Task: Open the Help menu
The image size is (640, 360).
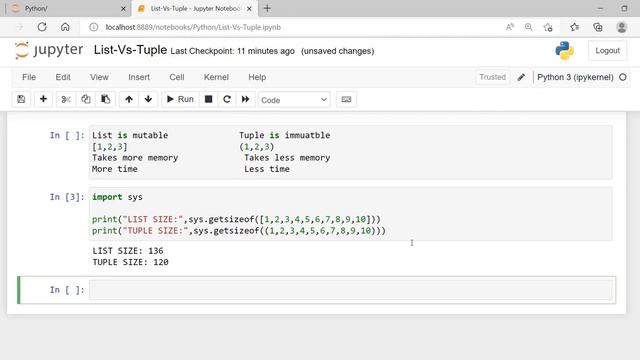Action: (x=257, y=77)
